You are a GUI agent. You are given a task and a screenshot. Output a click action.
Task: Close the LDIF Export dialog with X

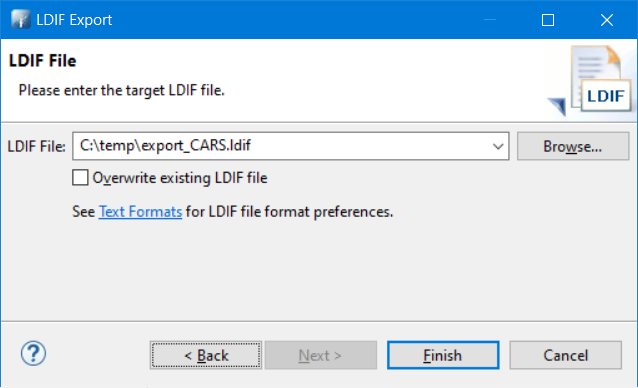pos(607,20)
